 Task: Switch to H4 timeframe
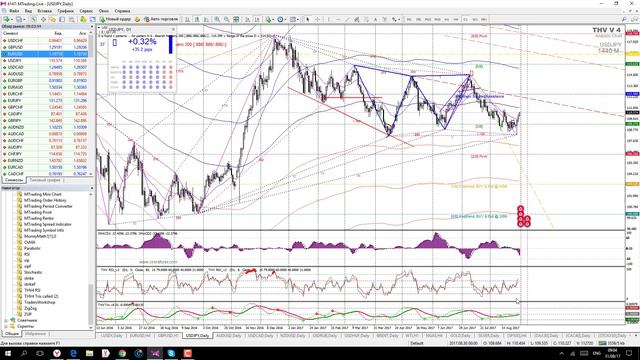456,19
